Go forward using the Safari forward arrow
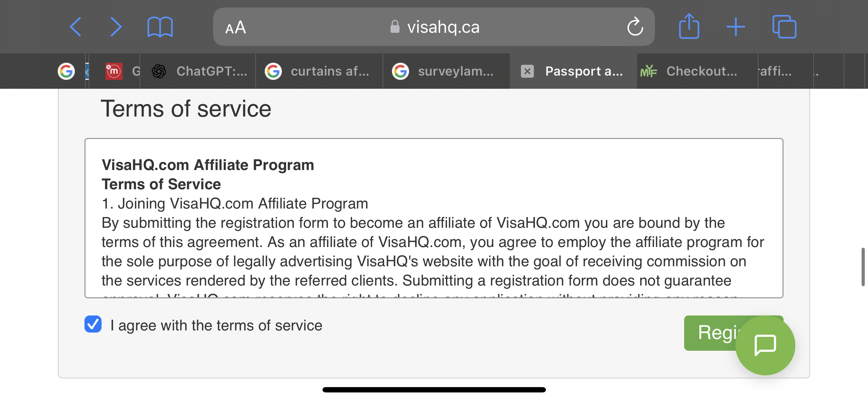The height and width of the screenshot is (401, 868). pos(116,27)
